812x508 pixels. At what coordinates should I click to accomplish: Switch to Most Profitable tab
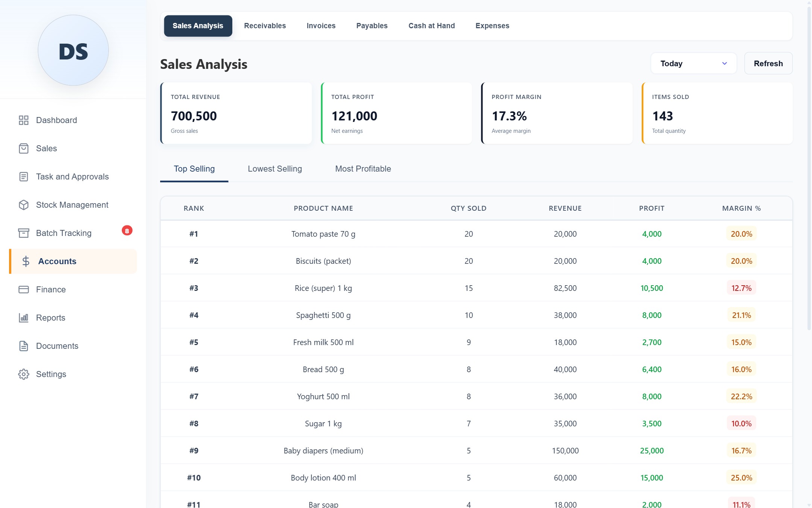tap(363, 169)
